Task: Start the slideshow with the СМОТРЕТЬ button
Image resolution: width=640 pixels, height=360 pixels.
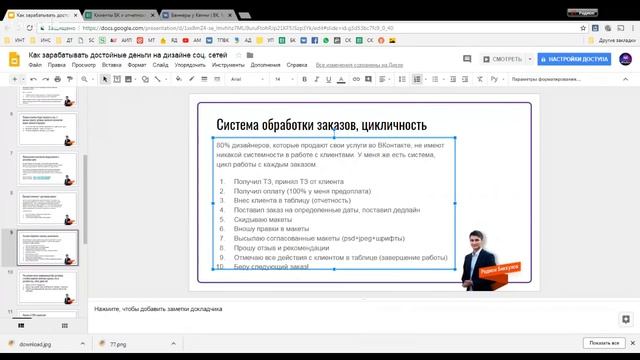Action: pos(502,59)
